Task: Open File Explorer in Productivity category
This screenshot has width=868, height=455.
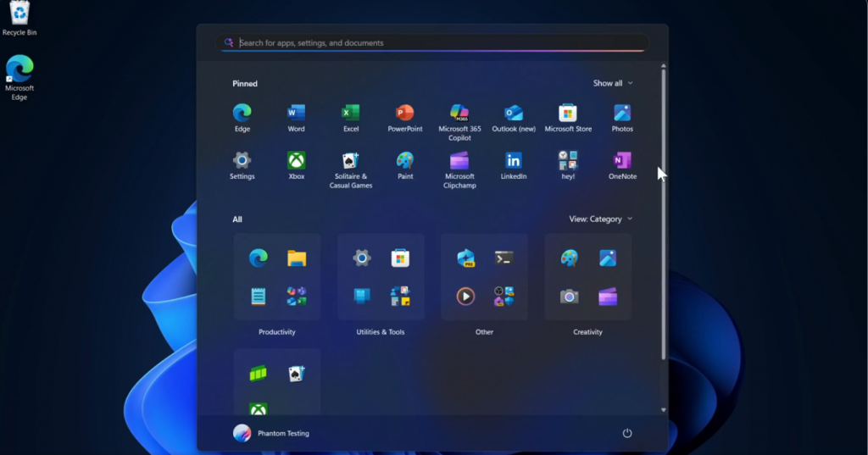Action: (x=297, y=258)
